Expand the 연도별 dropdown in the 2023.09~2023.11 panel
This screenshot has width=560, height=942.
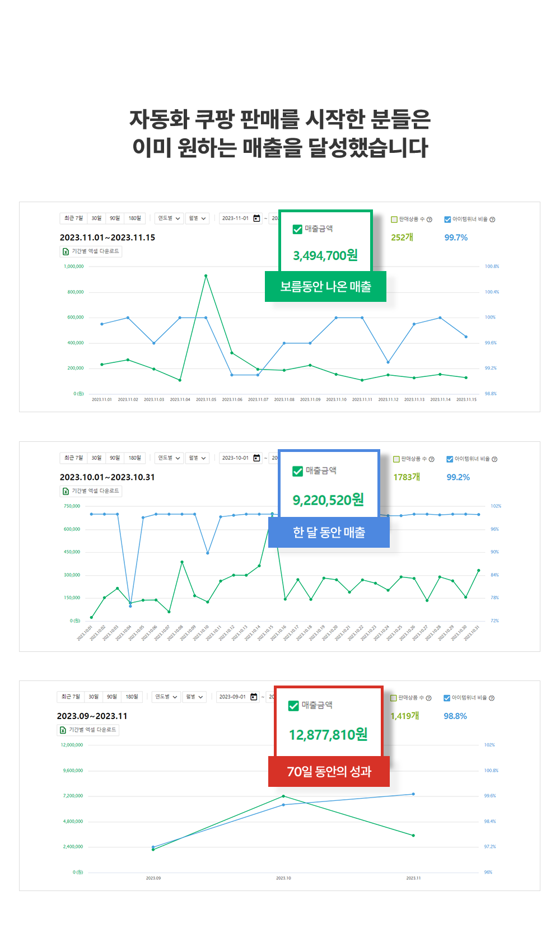[x=166, y=697]
